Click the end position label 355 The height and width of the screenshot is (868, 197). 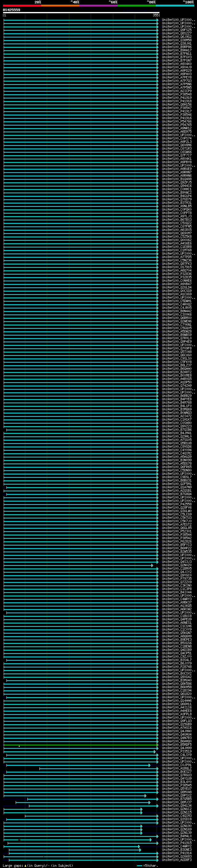(155, 15)
